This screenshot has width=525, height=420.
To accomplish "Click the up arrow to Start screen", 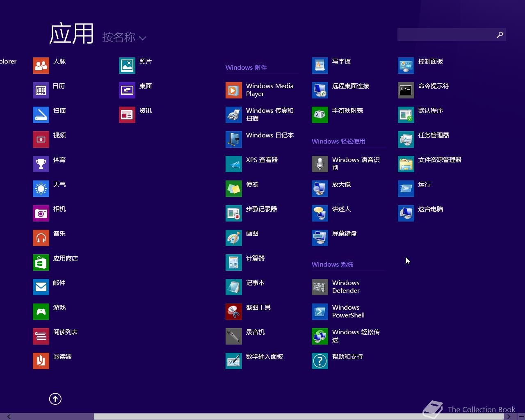I will coord(55,399).
